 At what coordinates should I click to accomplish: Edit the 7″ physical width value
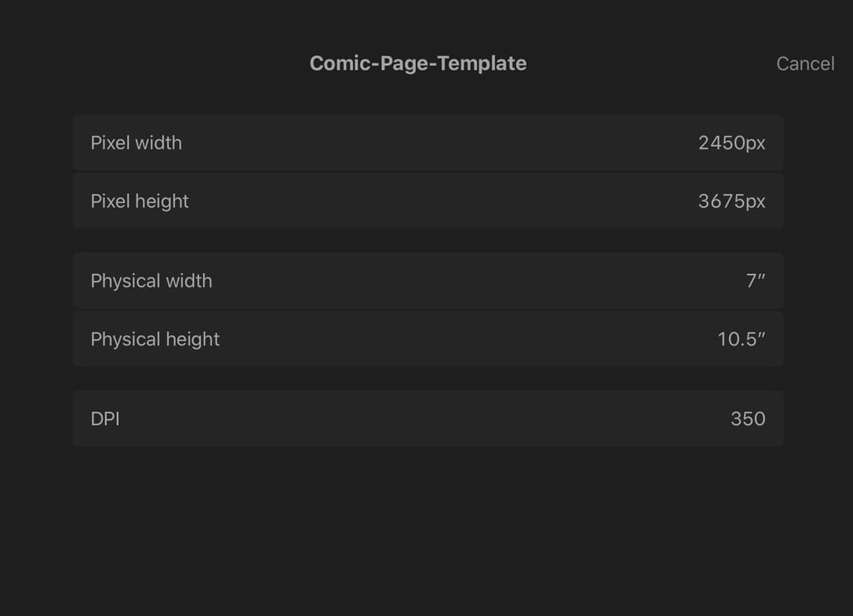[755, 281]
